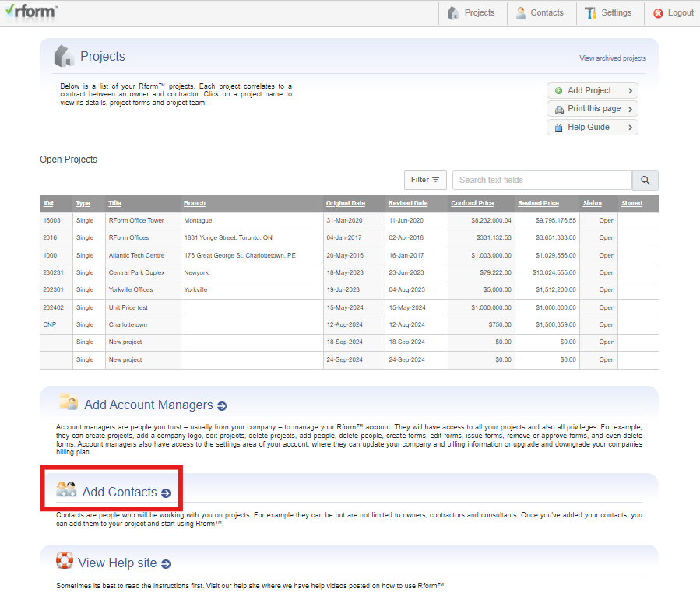This screenshot has width=700, height=603.
Task: Open the Charlottetown project
Action: (x=128, y=324)
